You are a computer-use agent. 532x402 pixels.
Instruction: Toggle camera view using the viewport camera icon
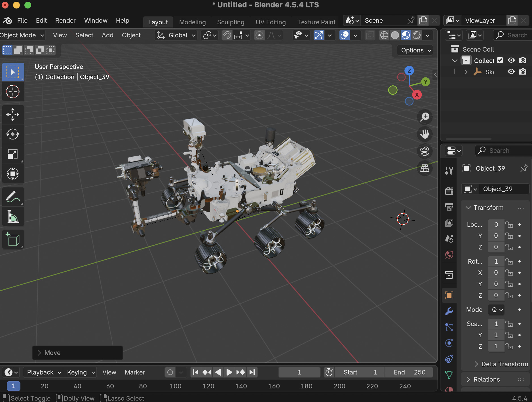pyautogui.click(x=425, y=151)
